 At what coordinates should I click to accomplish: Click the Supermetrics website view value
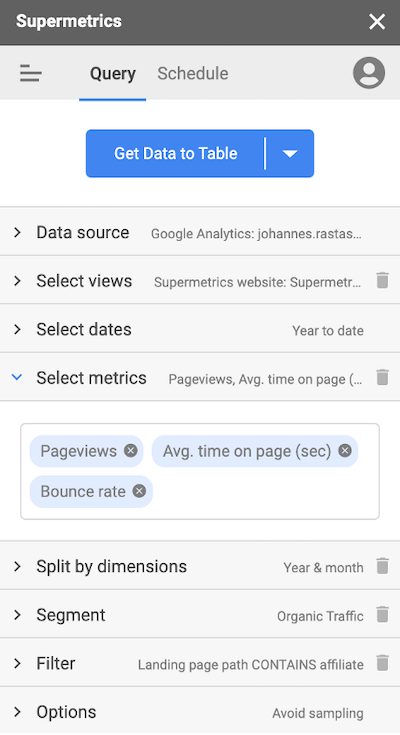coord(257,282)
